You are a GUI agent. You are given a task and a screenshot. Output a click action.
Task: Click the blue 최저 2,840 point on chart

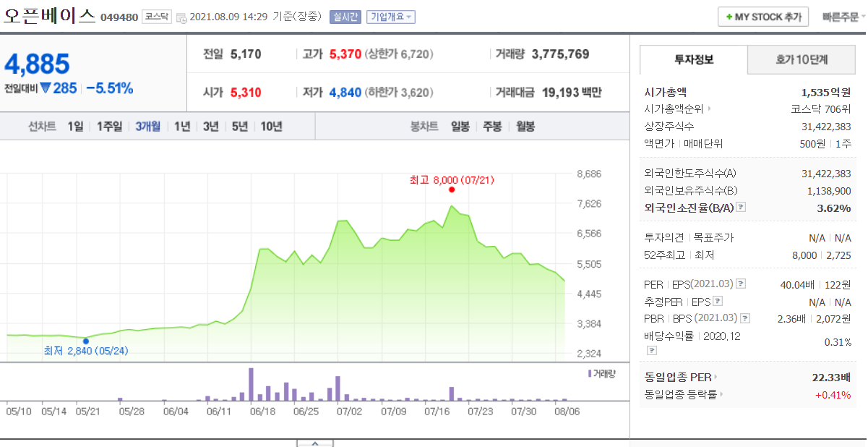86,341
